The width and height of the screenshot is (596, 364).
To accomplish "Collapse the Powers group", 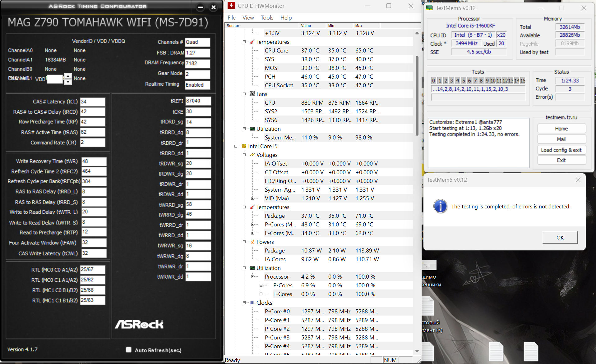I will pyautogui.click(x=244, y=242).
